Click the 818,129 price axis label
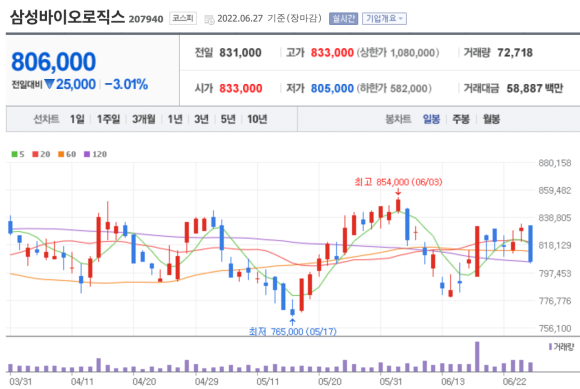The image size is (580, 389). [x=555, y=246]
